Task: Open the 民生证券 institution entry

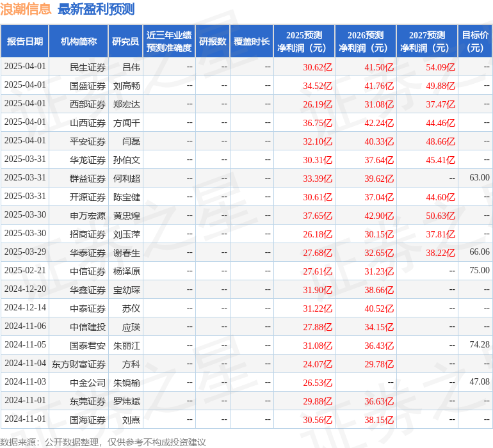Action: coord(88,67)
